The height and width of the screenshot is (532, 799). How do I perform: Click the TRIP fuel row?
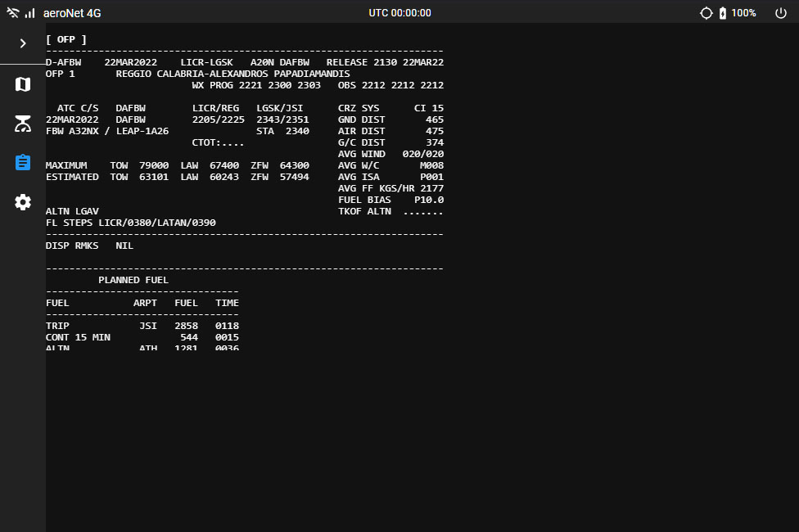[142, 326]
